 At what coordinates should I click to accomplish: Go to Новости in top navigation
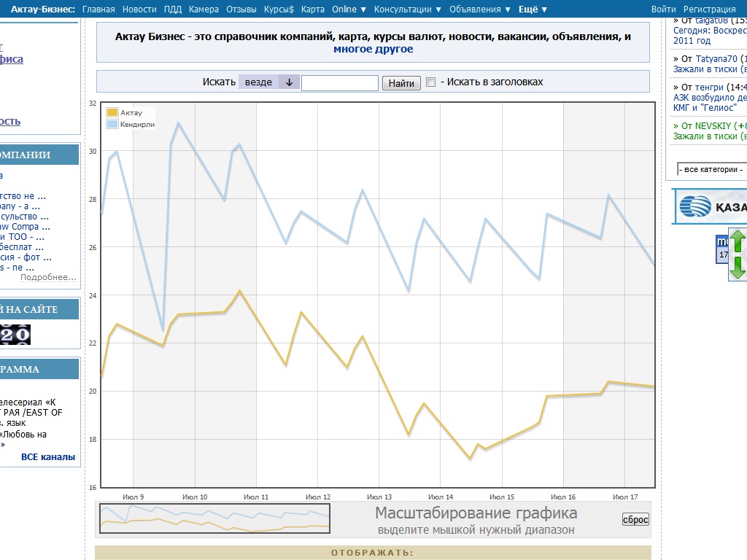pyautogui.click(x=139, y=9)
